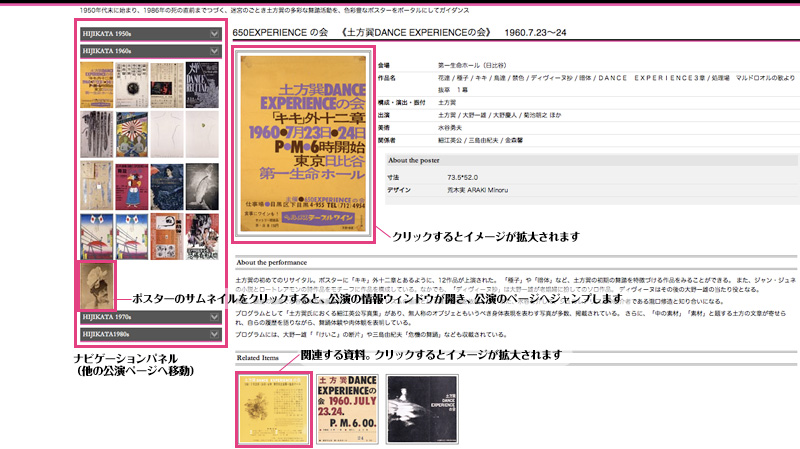Click the date text '1960.7.23〜24' in title
Viewport: 800px width, 449px height.
[535, 32]
